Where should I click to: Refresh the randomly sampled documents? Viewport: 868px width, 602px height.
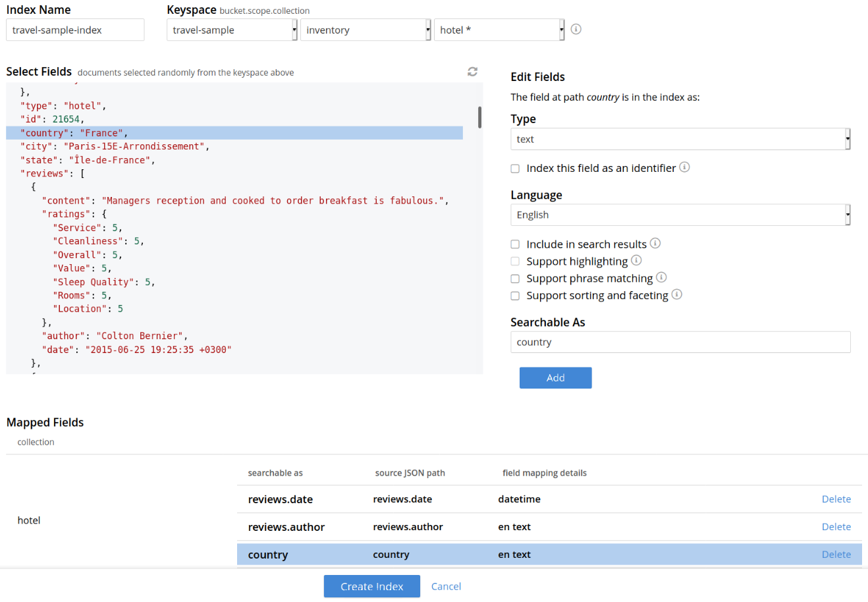click(472, 72)
